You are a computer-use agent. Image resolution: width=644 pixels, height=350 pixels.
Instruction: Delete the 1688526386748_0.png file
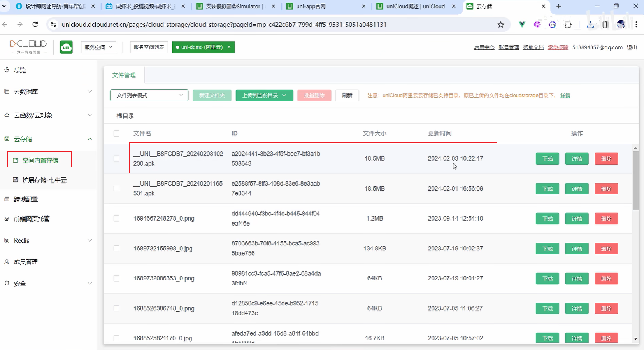606,308
